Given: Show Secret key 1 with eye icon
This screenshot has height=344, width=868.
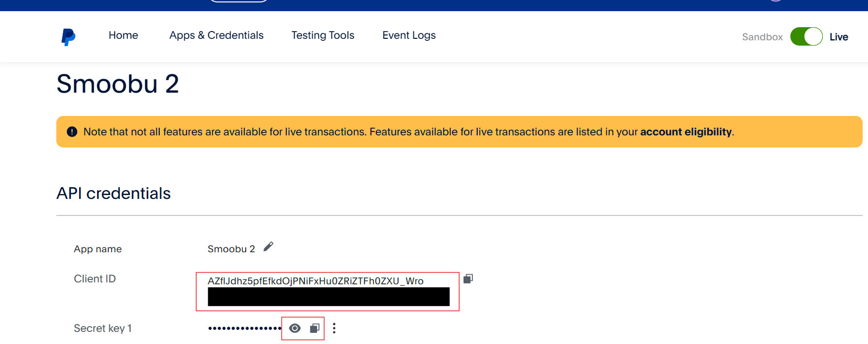Looking at the screenshot, I should click(295, 328).
